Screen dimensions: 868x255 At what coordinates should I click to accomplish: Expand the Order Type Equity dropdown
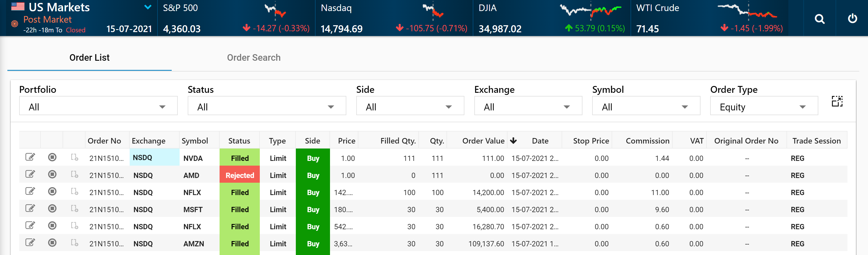tap(764, 107)
